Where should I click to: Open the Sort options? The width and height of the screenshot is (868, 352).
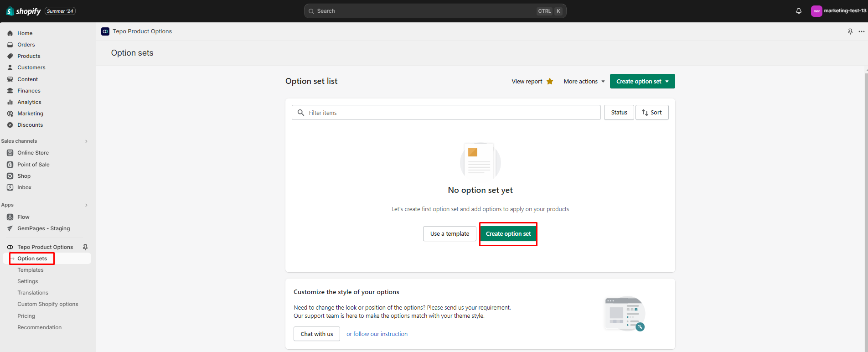[651, 113]
